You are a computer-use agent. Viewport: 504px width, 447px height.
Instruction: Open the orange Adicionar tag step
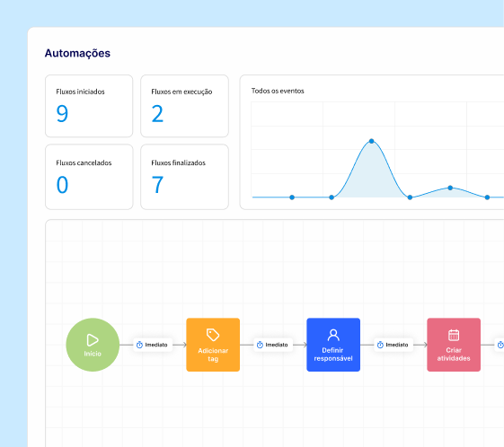coord(213,345)
